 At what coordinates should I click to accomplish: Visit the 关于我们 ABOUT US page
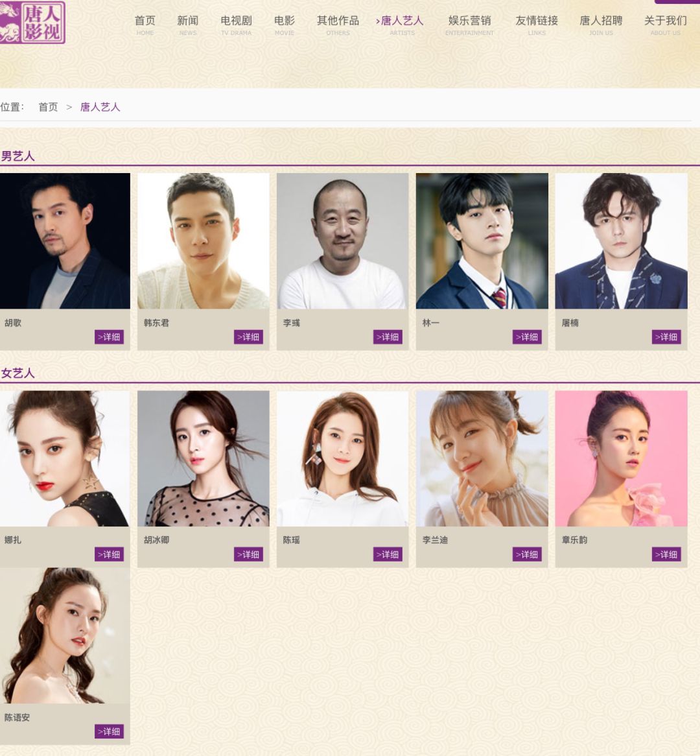click(665, 25)
